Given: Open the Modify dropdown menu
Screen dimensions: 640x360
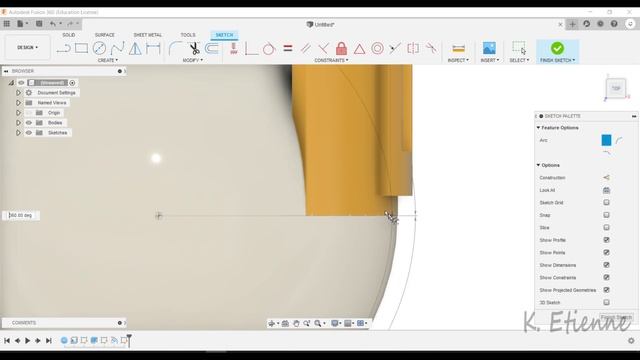Looking at the screenshot, I should pos(193,60).
